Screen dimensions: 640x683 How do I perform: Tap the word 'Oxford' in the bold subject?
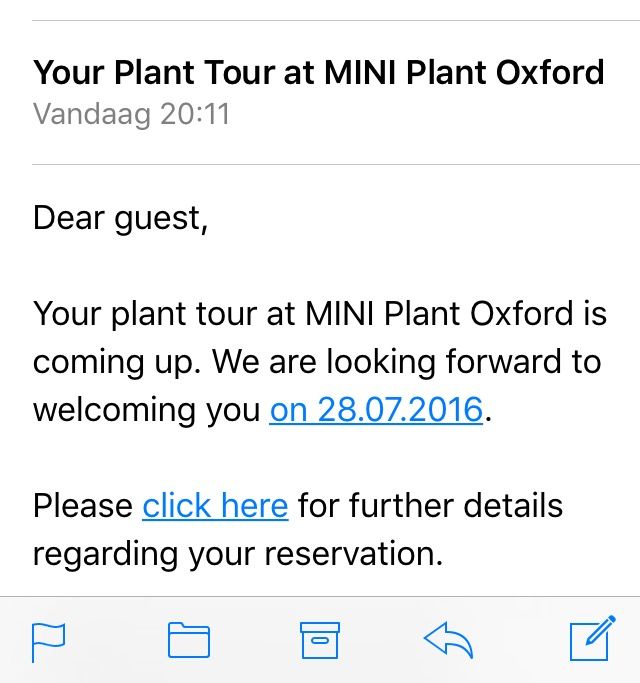coord(550,72)
